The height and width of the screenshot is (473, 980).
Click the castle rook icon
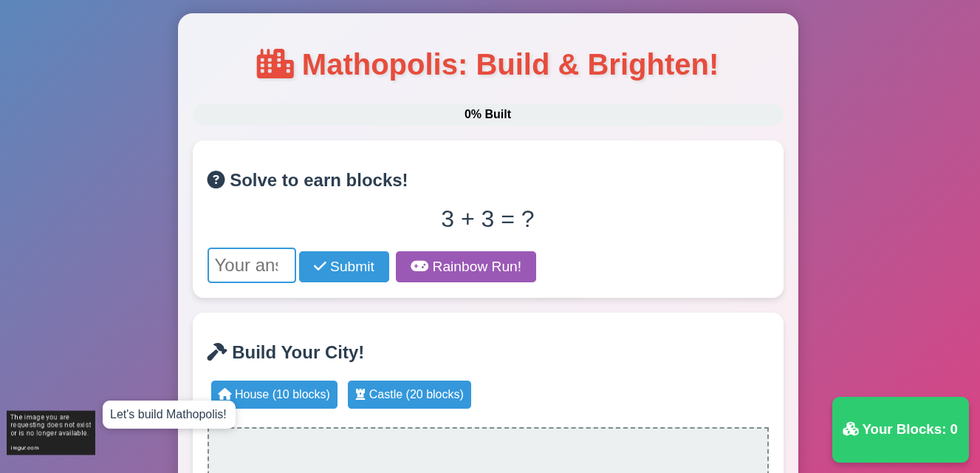360,394
